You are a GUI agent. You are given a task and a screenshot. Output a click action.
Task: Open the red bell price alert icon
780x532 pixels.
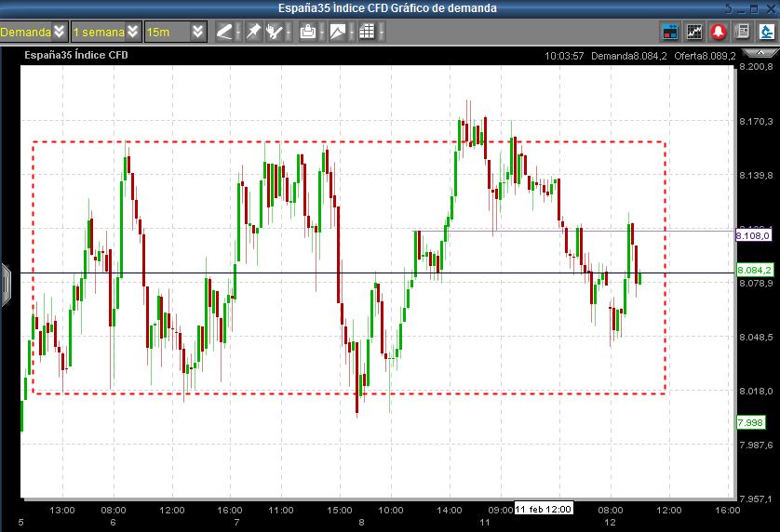719,32
